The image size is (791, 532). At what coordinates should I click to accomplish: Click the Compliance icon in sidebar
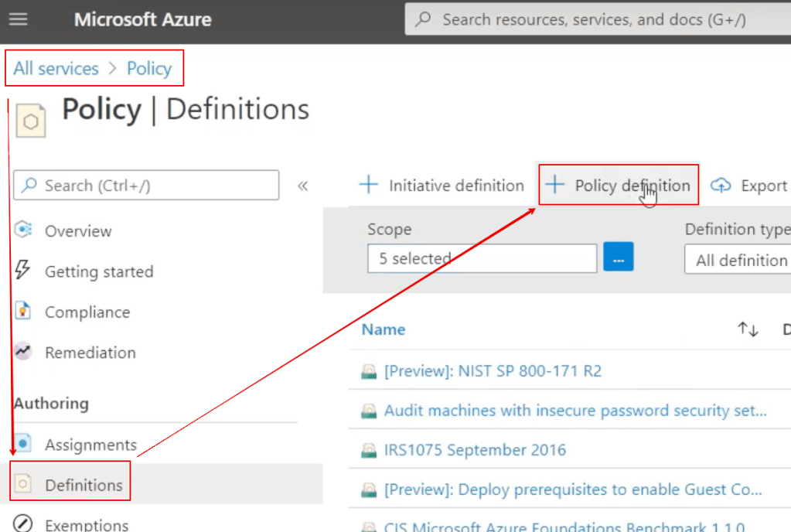[23, 312]
